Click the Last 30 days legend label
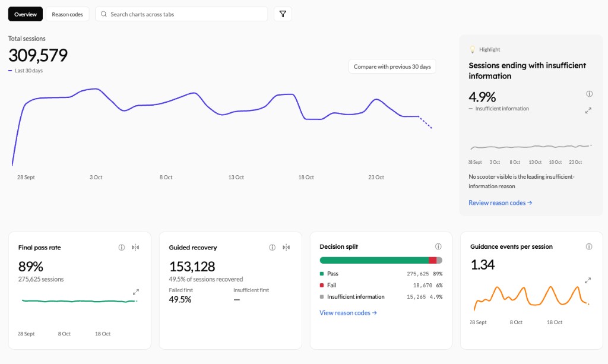 coord(28,71)
